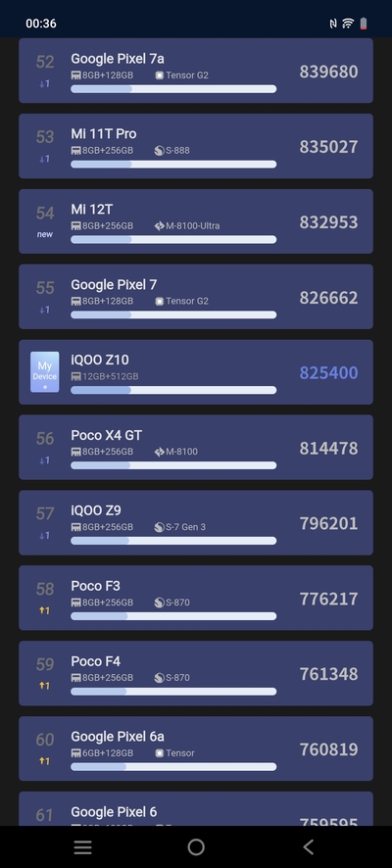Select the Poco F3 device name

(95, 586)
